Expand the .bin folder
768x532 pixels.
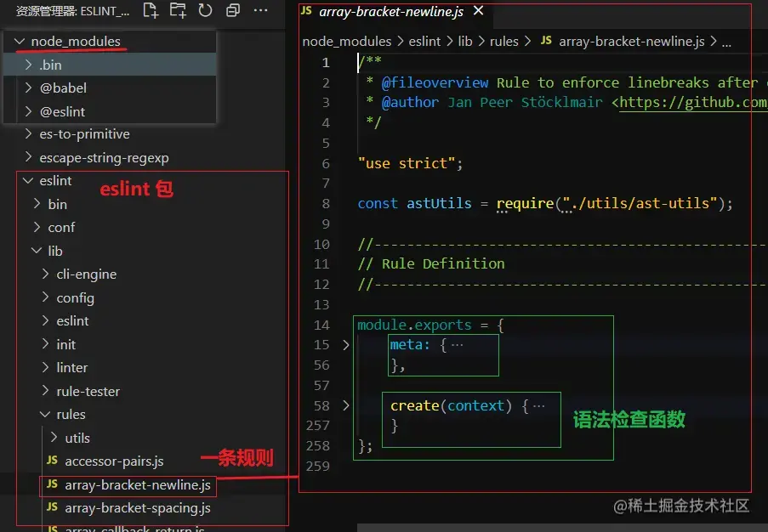click(28, 65)
